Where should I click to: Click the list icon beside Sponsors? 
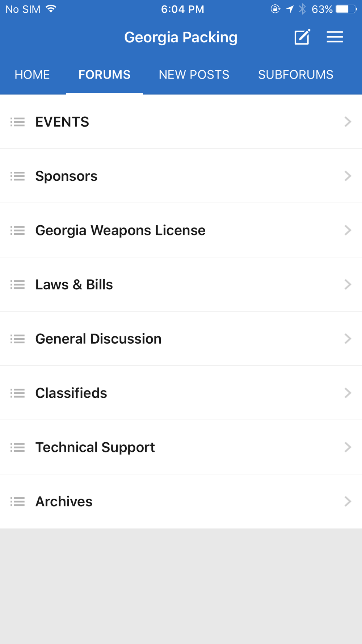[x=17, y=176]
